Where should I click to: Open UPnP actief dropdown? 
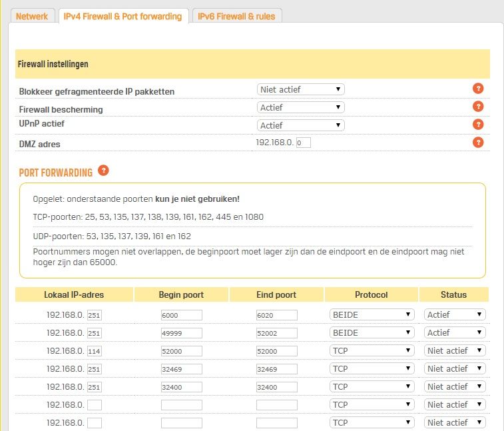point(300,125)
